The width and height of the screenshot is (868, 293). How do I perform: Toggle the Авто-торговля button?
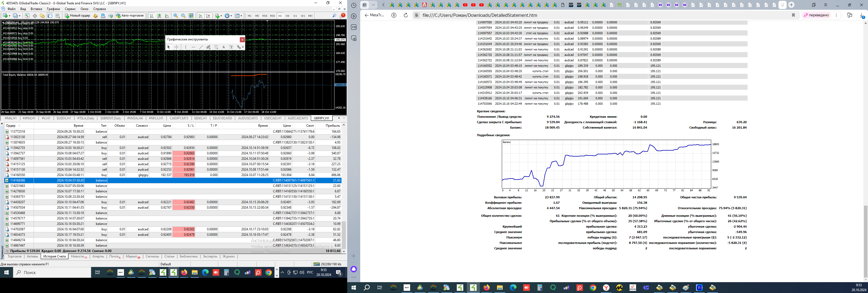tap(130, 15)
